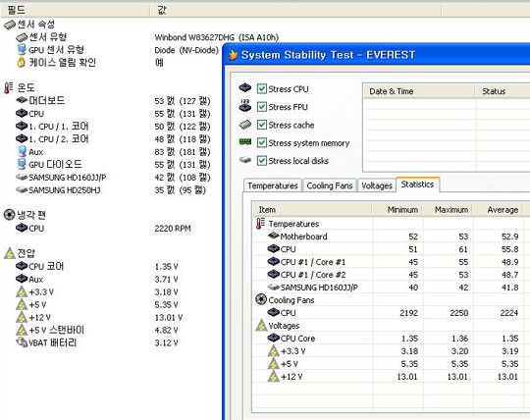Click the Motherboard icon in statistics list
The width and height of the screenshot is (530, 420).
(273, 236)
